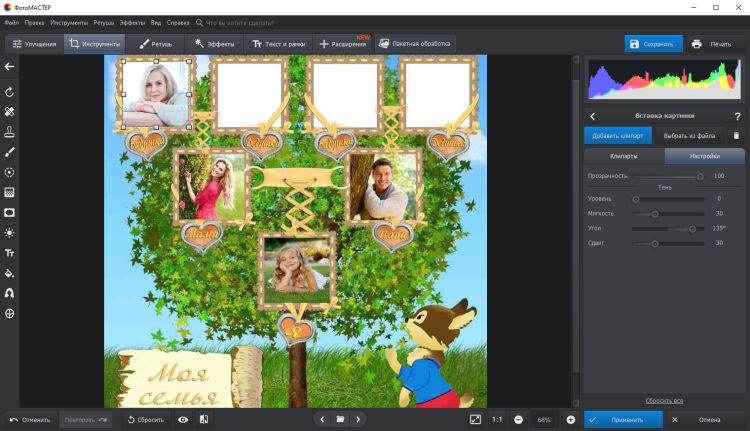Click the rotate icon in left toolbar
The width and height of the screenshot is (750, 431).
pos(9,91)
